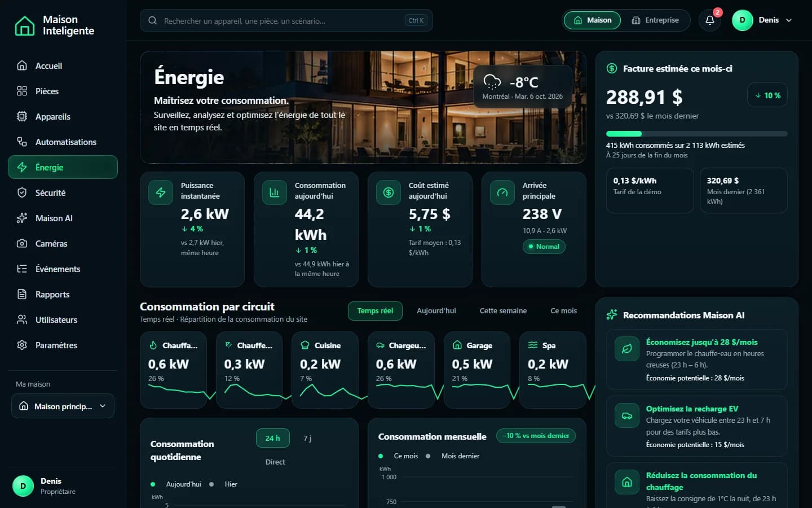The width and height of the screenshot is (812, 508).
Task: Click the Cuisine circuit chef hat icon
Action: pos(305,345)
